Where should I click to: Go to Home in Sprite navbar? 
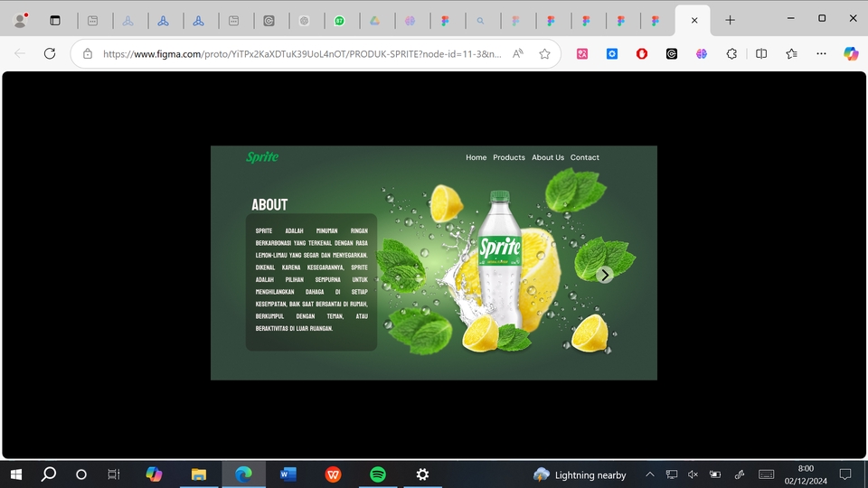click(476, 157)
